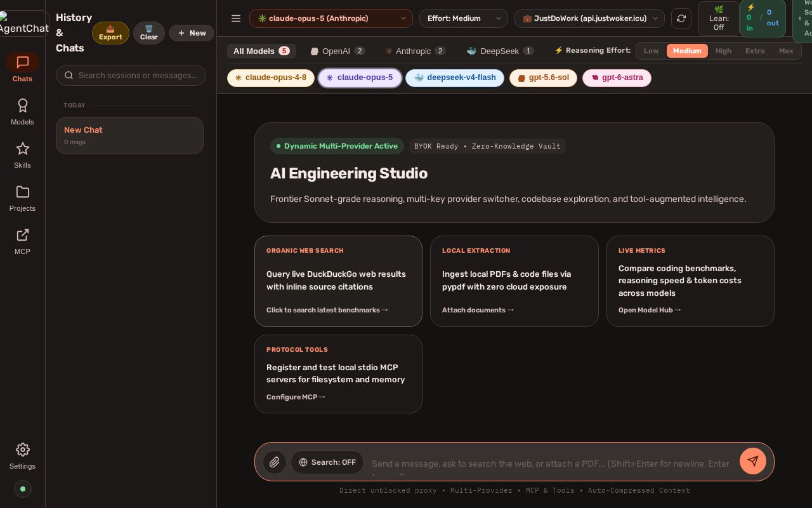Set reasoning effort to Low
This screenshot has height=508, width=812.
(651, 51)
